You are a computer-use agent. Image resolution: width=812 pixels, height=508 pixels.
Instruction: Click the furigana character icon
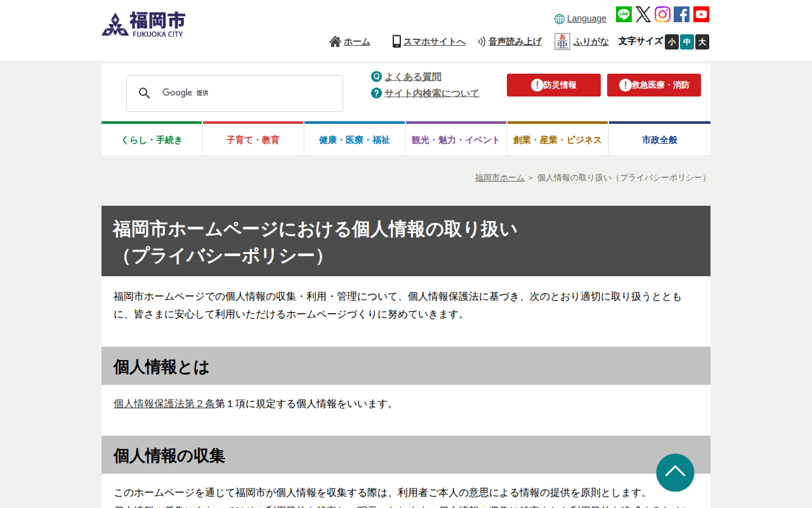pos(562,41)
